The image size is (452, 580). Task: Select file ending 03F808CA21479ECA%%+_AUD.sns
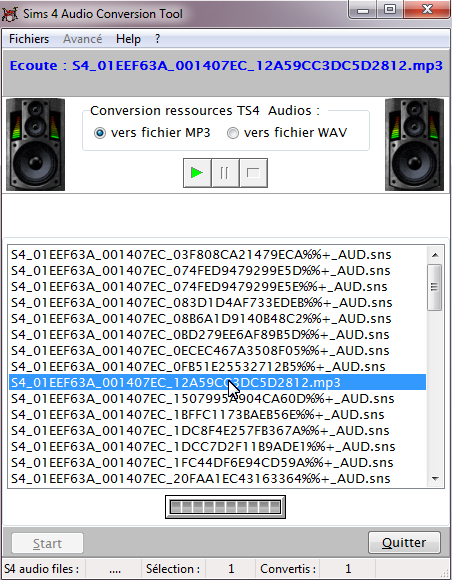click(217, 255)
